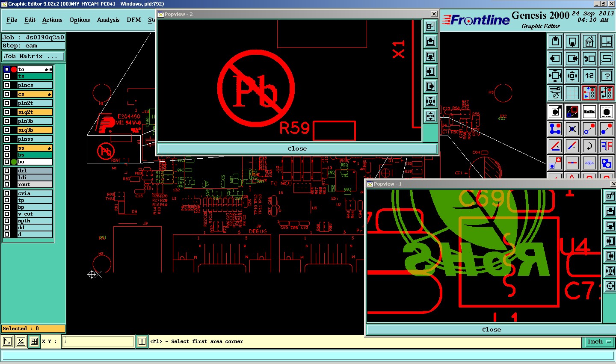Click the pan left icon in Popview 2
This screenshot has height=364, width=616.
coord(430,71)
